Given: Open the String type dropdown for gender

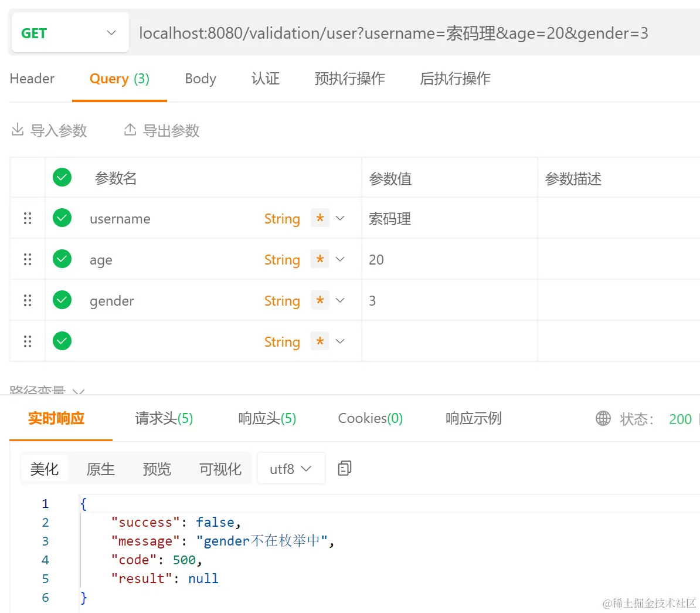Looking at the screenshot, I should point(282,301).
